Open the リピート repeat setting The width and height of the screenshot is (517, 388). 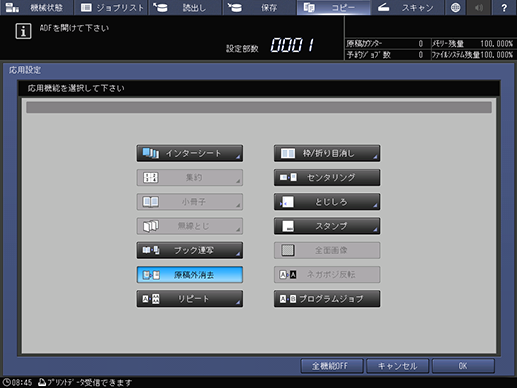point(190,299)
